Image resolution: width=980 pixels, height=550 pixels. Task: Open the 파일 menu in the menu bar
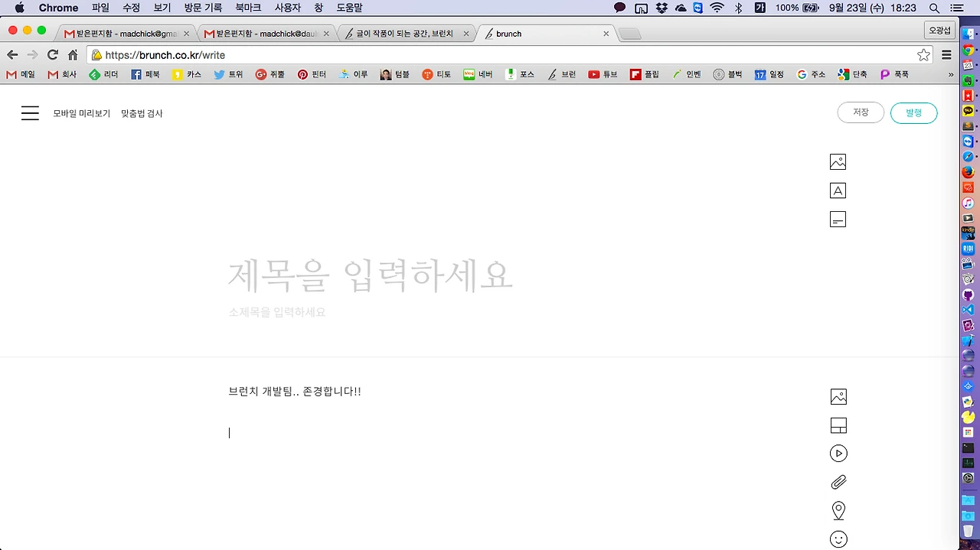point(100,8)
